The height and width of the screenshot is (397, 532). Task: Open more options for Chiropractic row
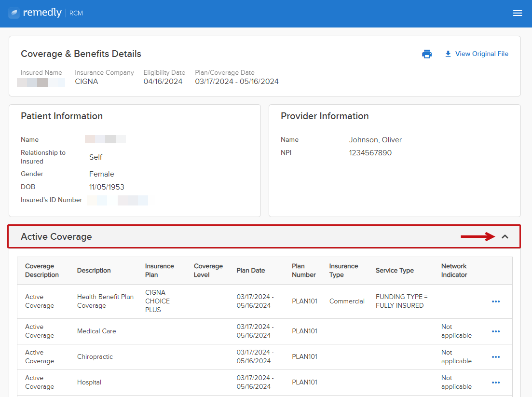[x=496, y=357]
